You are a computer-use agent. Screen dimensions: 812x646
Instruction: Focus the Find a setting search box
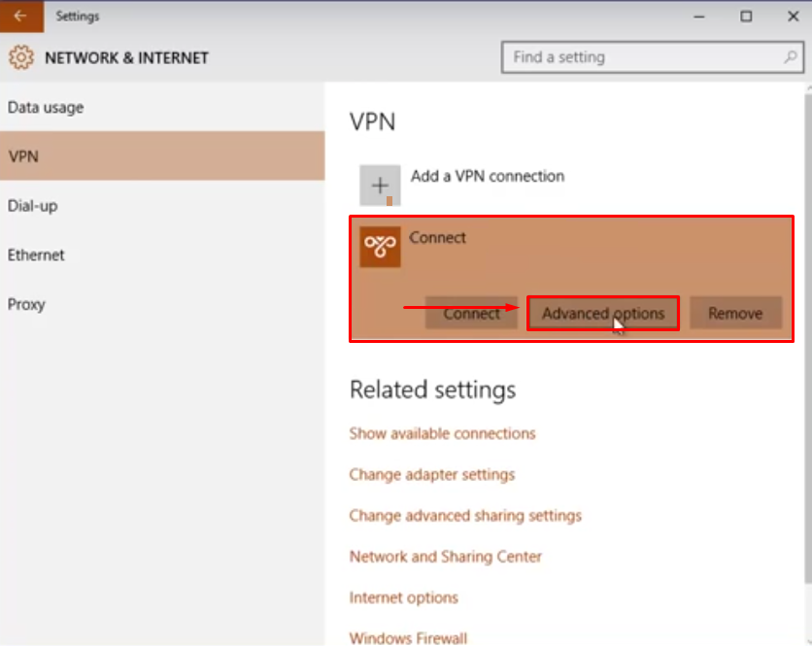(x=653, y=57)
